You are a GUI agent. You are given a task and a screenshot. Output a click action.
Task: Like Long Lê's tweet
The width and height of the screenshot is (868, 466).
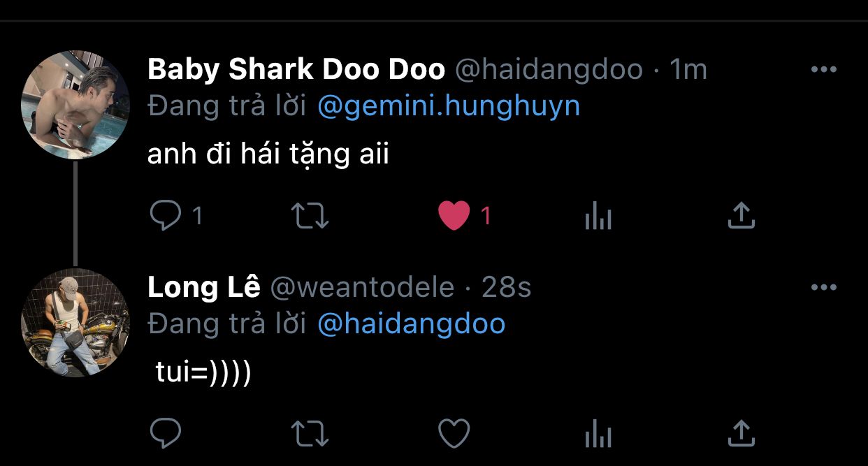coord(454,434)
